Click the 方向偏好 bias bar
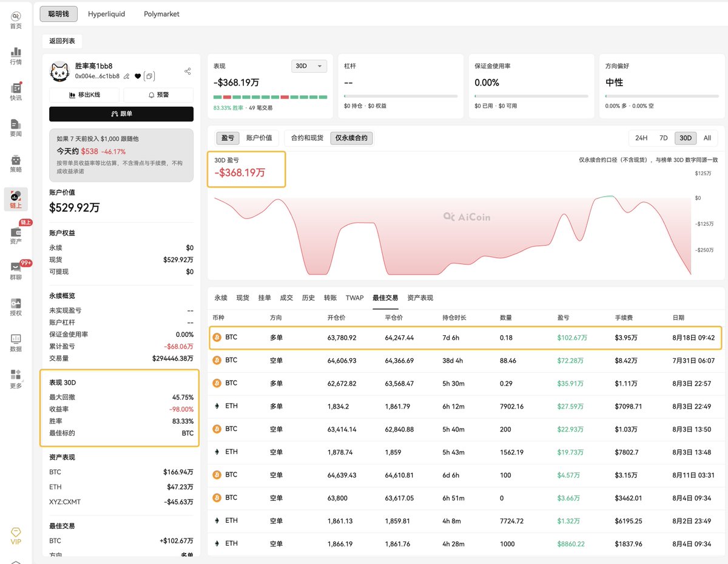Image resolution: width=728 pixels, height=564 pixels. click(x=662, y=96)
